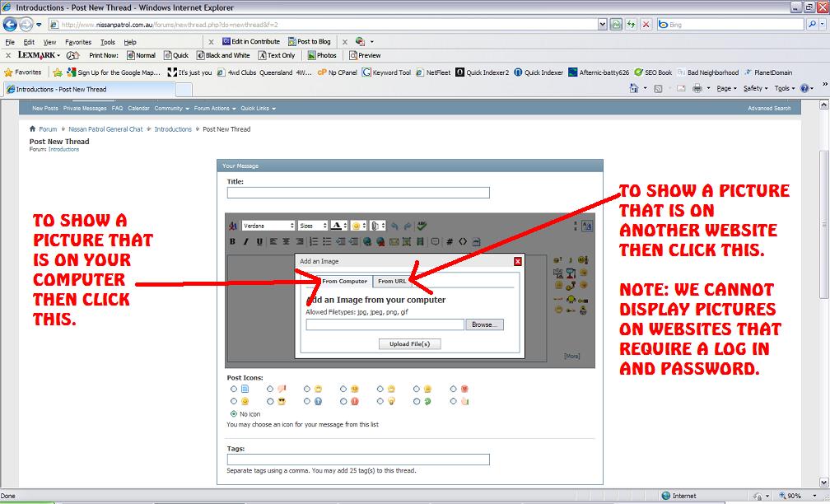Expand the Forum Actions dropdown
Viewport: 830px width, 504px height.
pos(215,109)
